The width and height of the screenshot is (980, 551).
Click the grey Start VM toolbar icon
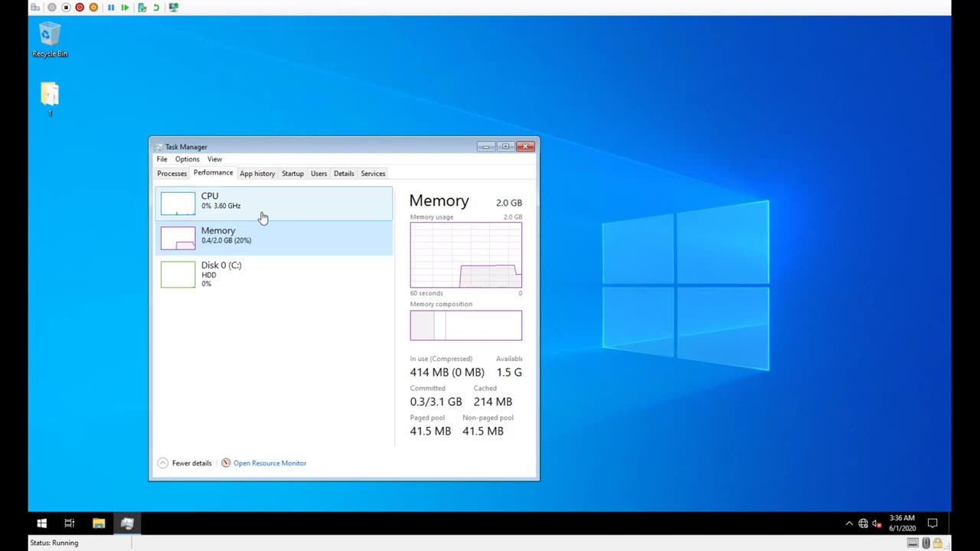pos(52,8)
